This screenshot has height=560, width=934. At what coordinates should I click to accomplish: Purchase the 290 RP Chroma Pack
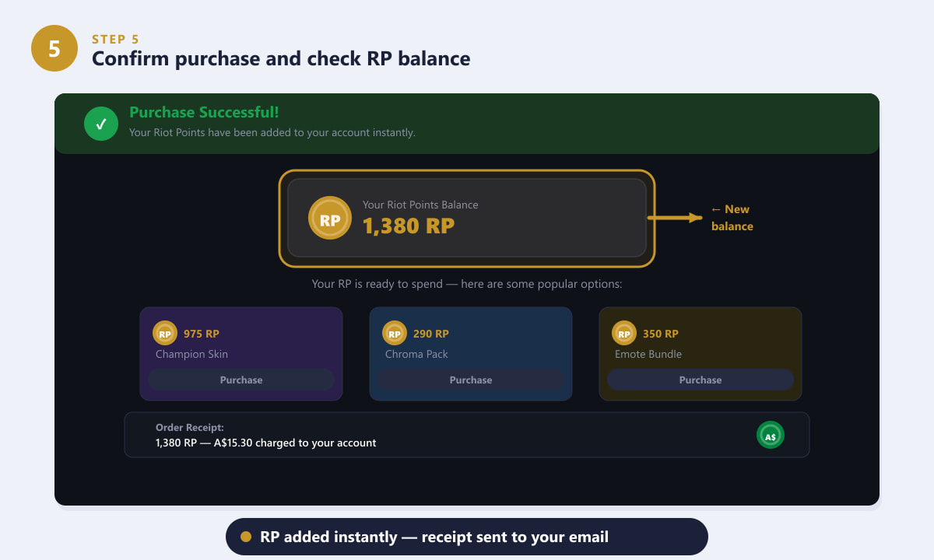pos(471,380)
